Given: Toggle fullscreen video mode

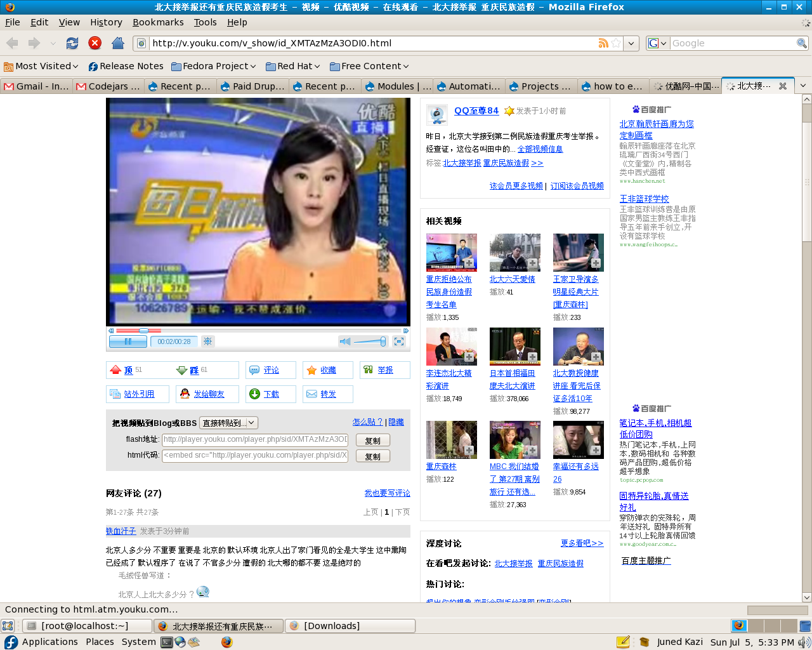Looking at the screenshot, I should click(399, 342).
